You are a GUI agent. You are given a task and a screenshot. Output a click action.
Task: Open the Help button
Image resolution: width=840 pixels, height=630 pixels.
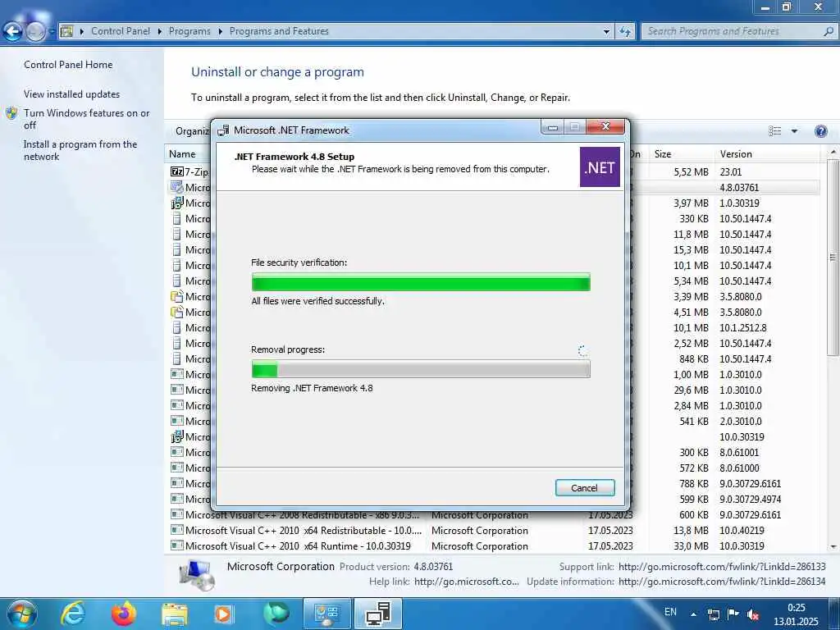coord(820,131)
